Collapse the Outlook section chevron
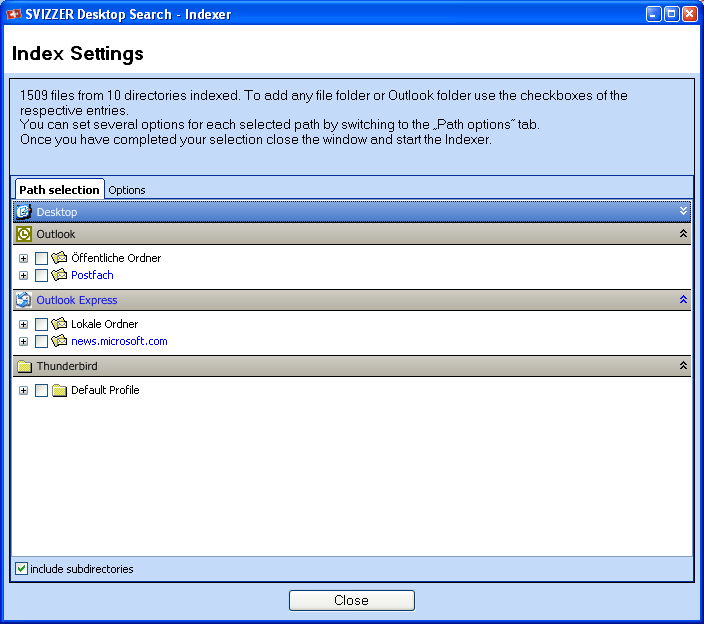 click(x=683, y=233)
